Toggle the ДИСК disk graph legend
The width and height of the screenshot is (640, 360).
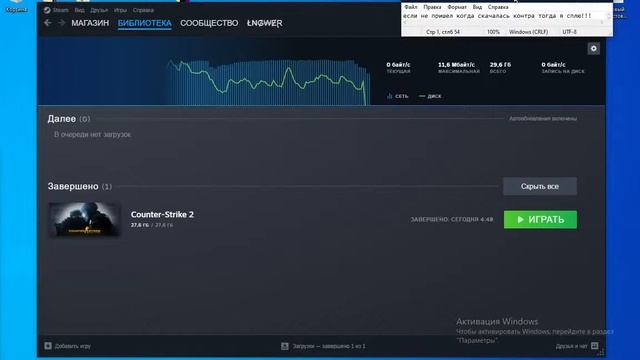[x=430, y=96]
